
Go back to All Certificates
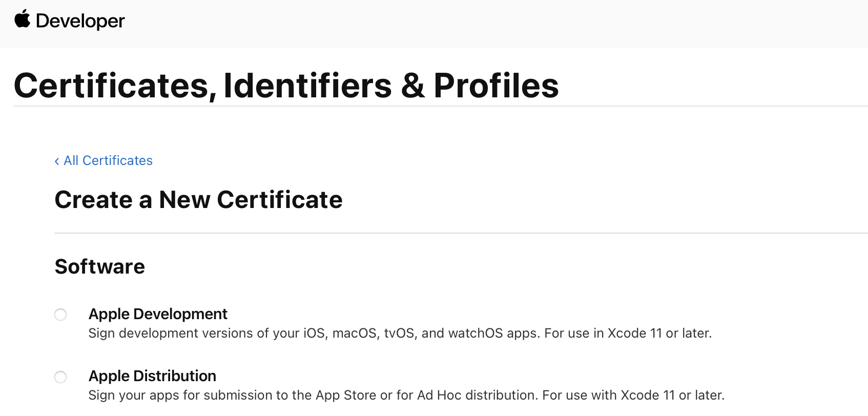click(108, 161)
